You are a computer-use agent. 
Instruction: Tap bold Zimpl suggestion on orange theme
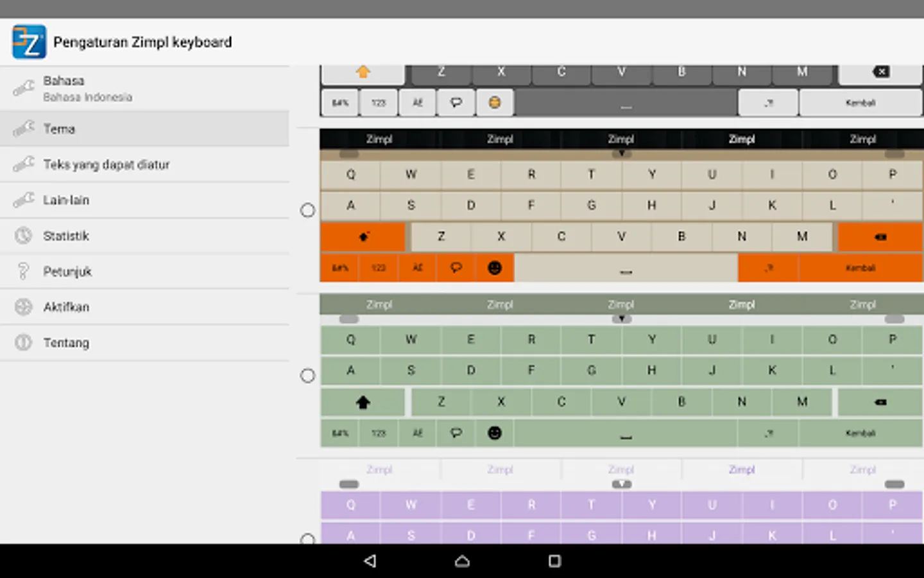741,139
